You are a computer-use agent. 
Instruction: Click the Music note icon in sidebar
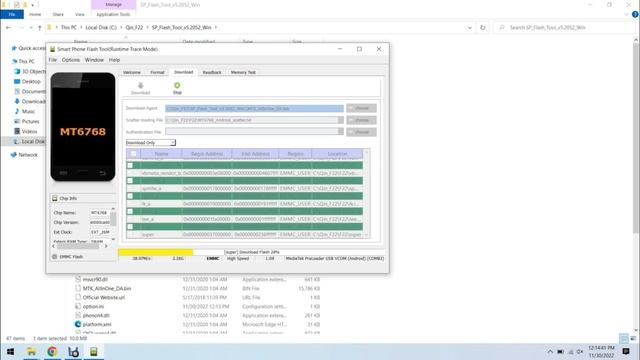(17, 111)
